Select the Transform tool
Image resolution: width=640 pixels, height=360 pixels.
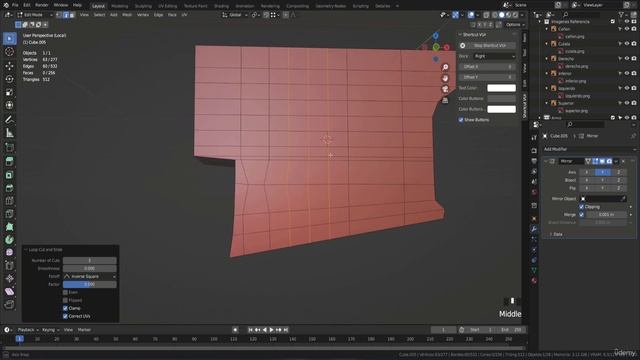9,105
